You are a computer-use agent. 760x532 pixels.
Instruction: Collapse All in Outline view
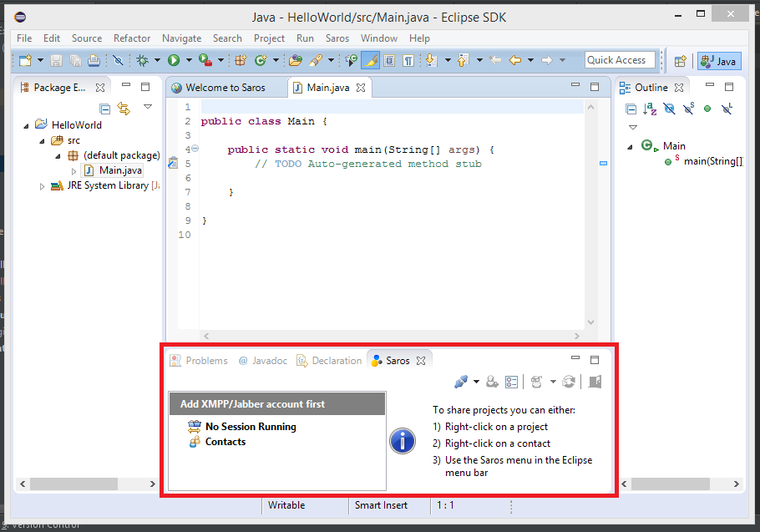(631, 109)
